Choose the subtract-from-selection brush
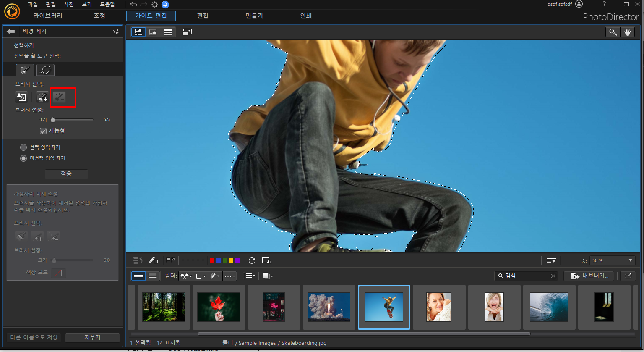The image size is (644, 352). coord(59,97)
